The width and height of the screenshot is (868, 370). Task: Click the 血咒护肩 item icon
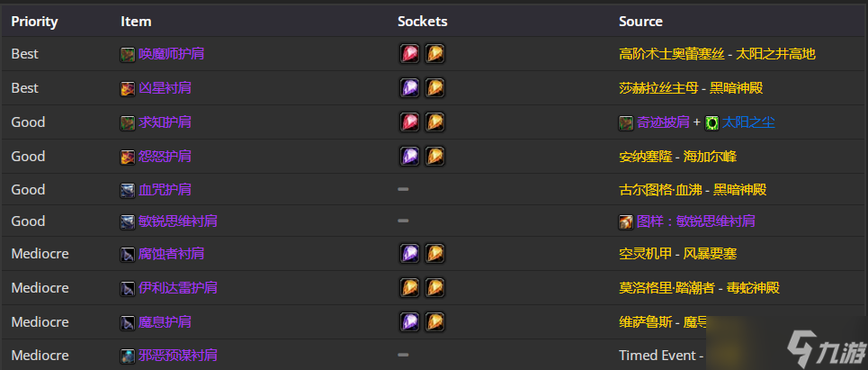(128, 191)
